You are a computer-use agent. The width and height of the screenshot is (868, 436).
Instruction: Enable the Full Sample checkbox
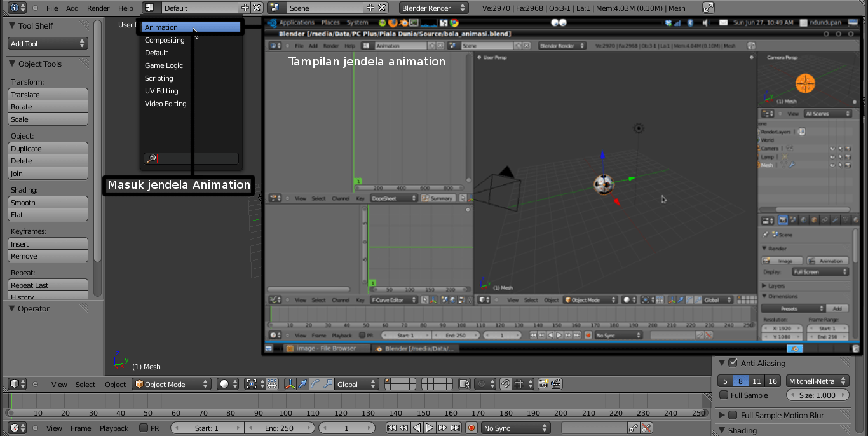[724, 395]
